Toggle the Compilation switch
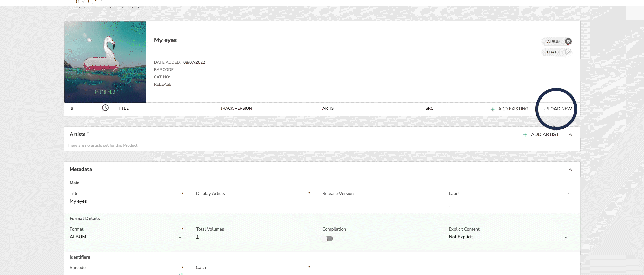Image resolution: width=644 pixels, height=275 pixels. (327, 239)
